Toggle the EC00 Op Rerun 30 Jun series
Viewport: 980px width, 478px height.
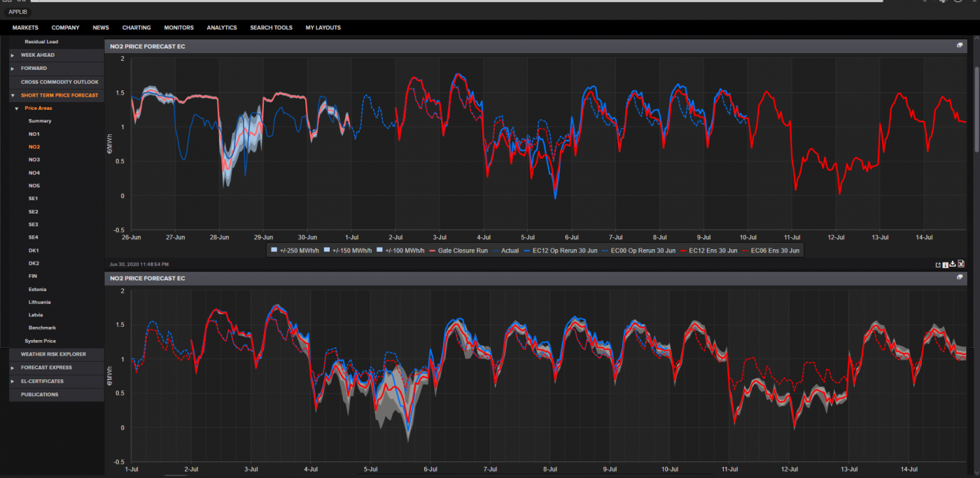click(x=640, y=250)
